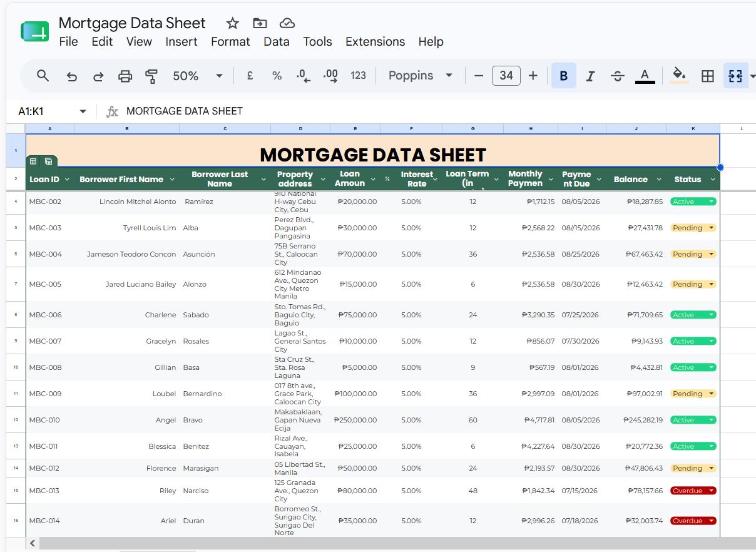The height and width of the screenshot is (552, 756).
Task: Open the borders tool
Action: pyautogui.click(x=708, y=76)
